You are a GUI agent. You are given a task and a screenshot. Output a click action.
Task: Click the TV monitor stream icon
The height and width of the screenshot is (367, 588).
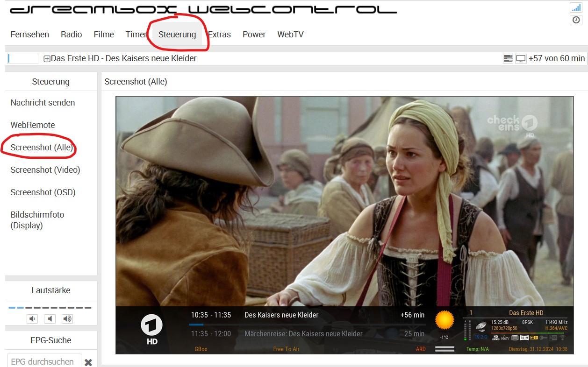(521, 58)
